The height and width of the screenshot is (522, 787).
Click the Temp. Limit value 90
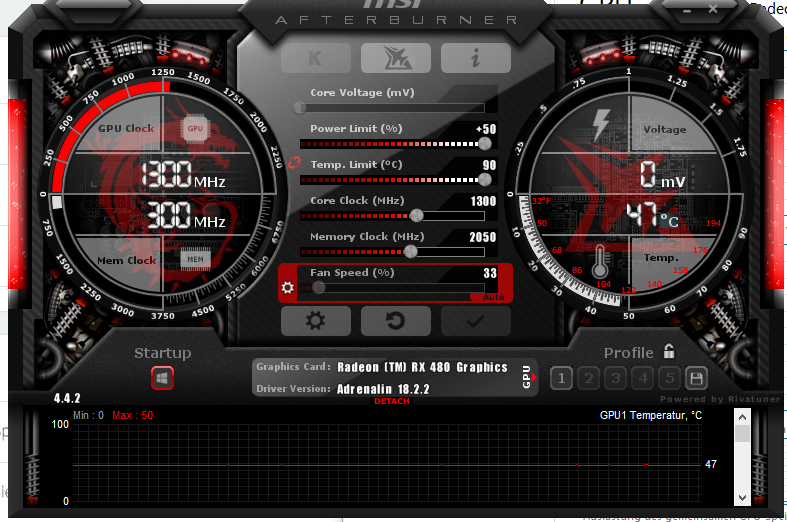[x=489, y=165]
